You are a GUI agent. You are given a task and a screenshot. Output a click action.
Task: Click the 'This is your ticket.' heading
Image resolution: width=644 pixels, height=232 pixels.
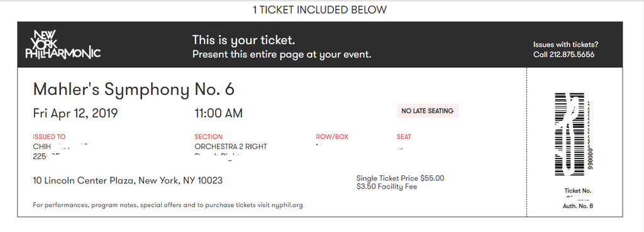(244, 40)
